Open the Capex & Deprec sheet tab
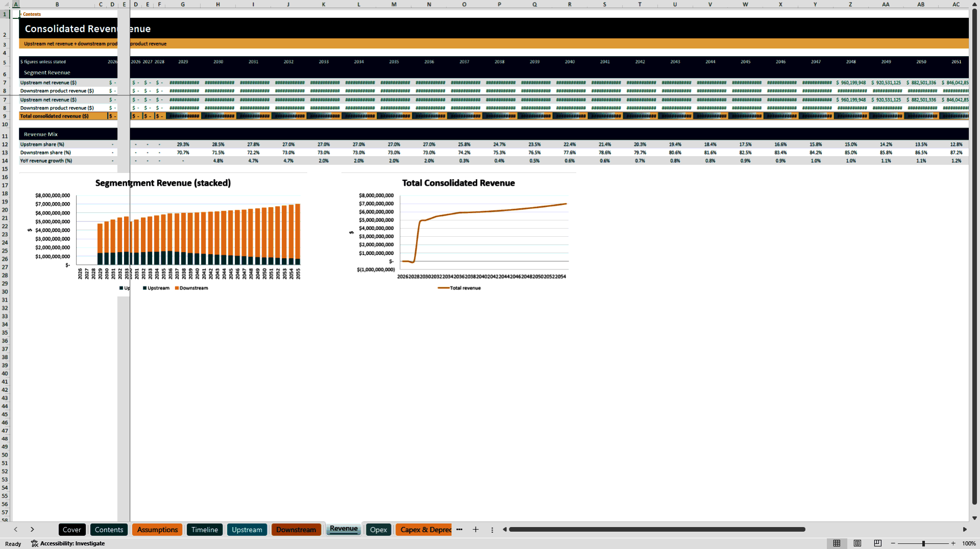The height and width of the screenshot is (549, 980). click(424, 530)
